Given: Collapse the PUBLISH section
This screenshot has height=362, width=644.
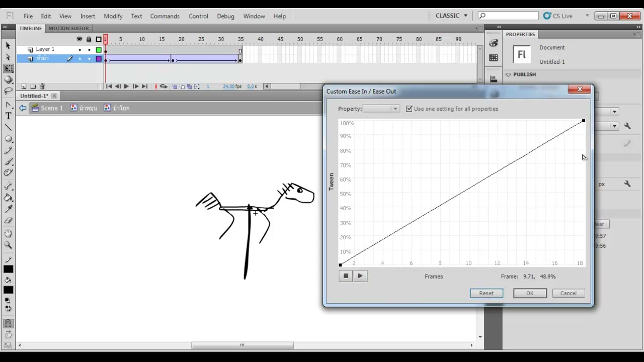Looking at the screenshot, I should click(508, 74).
